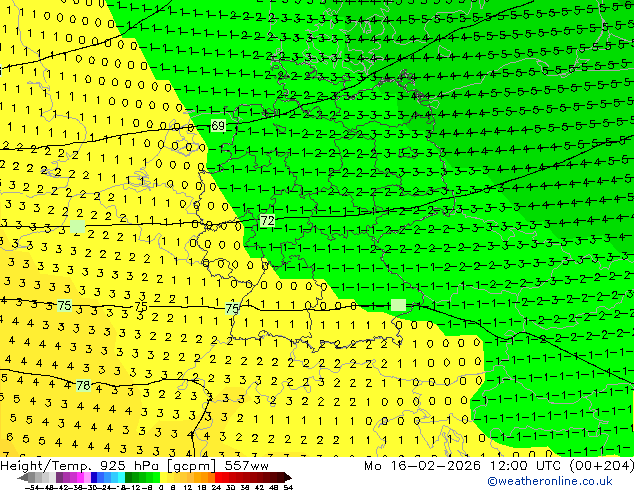Click the "-30" legend tick label
The height and width of the screenshot is (490, 634).
tap(91, 487)
